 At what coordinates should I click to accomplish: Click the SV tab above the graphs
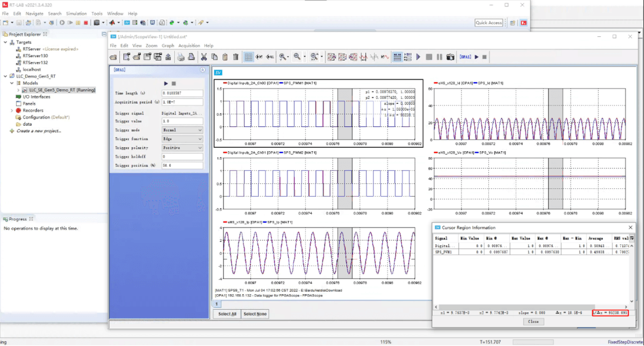coord(218,73)
